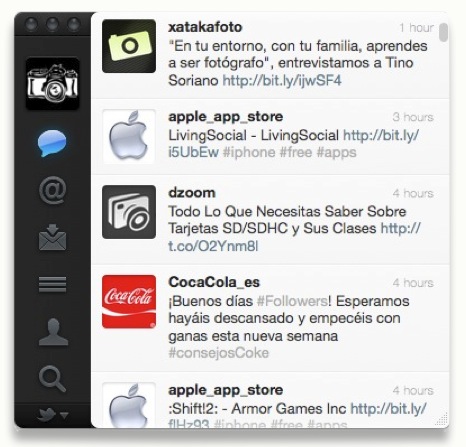This screenshot has width=466, height=447.
Task: Click the window resize grip corner
Action: tap(442, 420)
